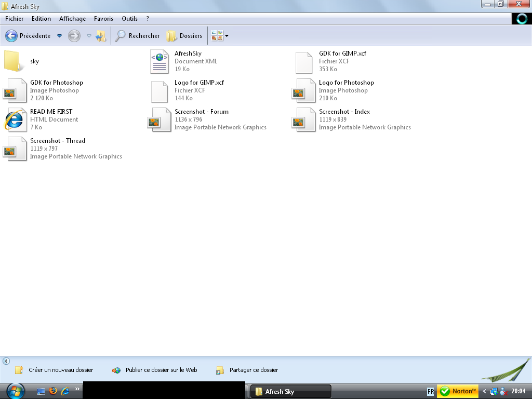This screenshot has height=399, width=532.
Task: Click the 20:04 taskbar clock
Action: click(x=518, y=391)
